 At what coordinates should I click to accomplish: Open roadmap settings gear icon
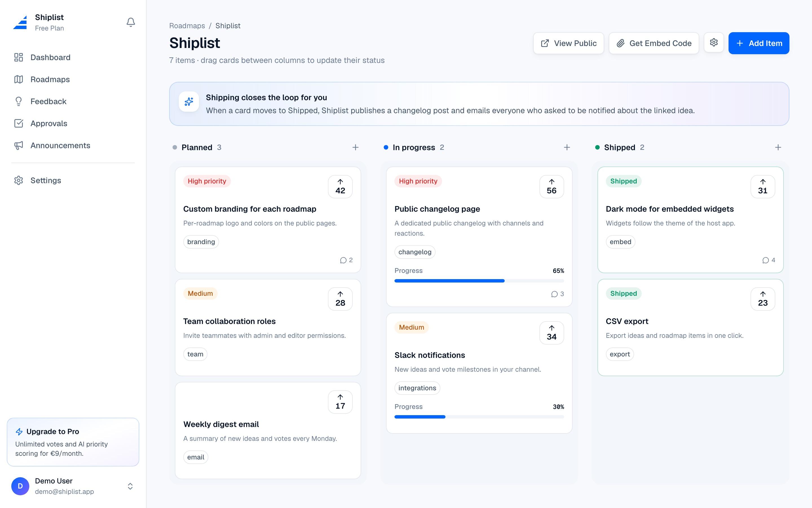click(x=714, y=42)
